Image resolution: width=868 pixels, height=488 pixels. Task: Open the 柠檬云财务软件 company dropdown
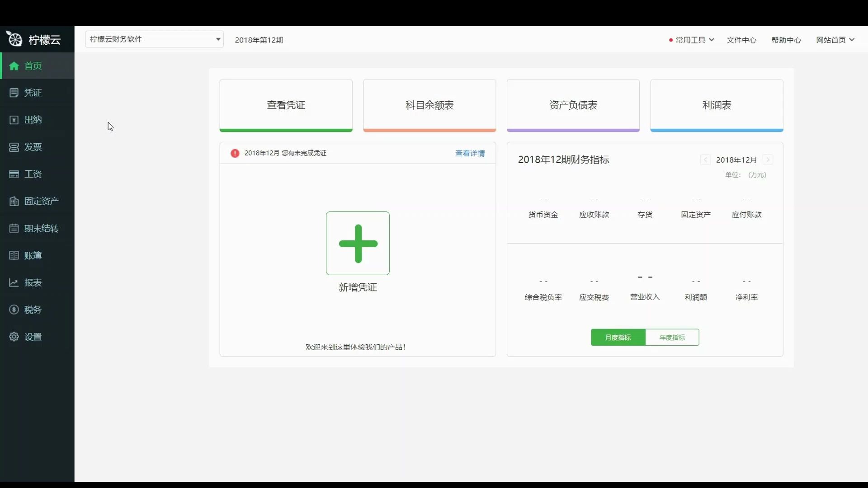[154, 39]
